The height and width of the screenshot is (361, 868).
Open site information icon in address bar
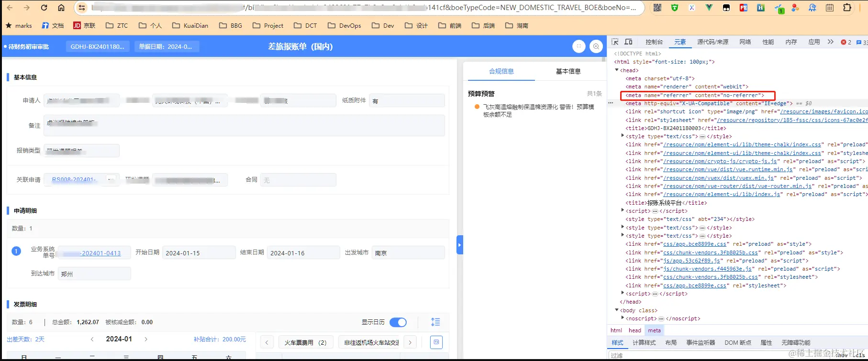click(x=82, y=8)
